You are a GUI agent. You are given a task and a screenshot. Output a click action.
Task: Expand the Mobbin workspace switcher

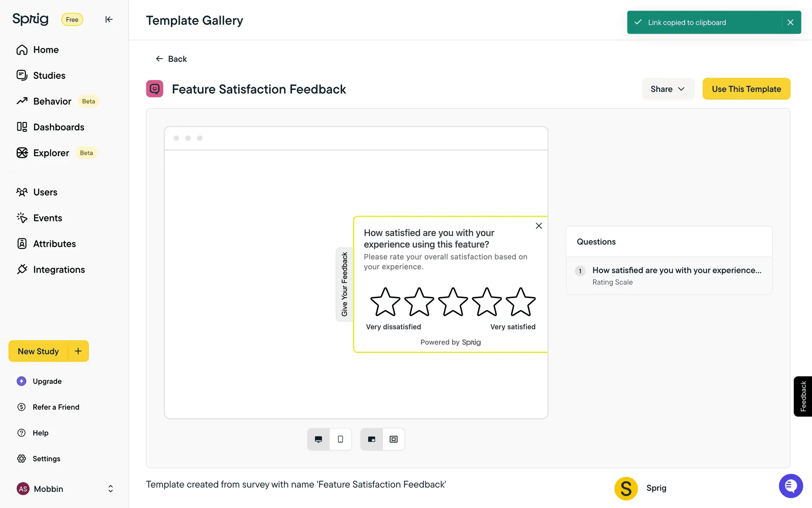[x=110, y=489]
